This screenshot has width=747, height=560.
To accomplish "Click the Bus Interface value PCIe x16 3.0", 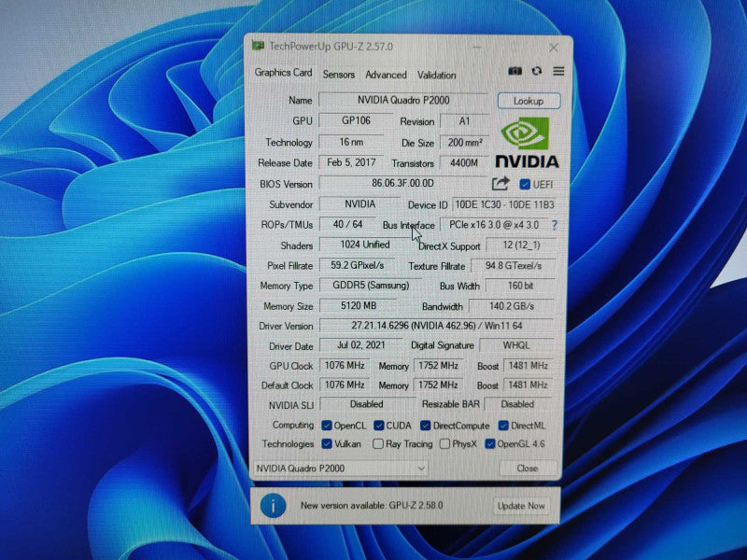I will coord(494,225).
